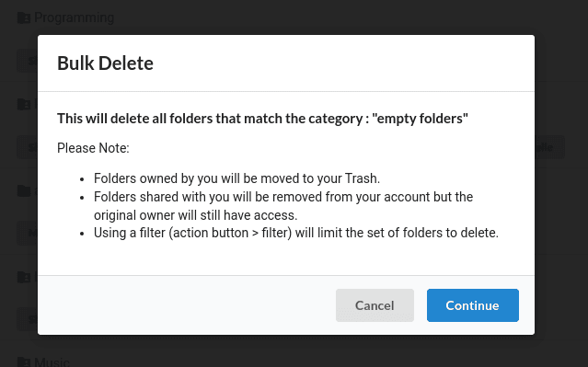
Task: Click the dimmed left button beside Please Note
Action: tap(28, 147)
